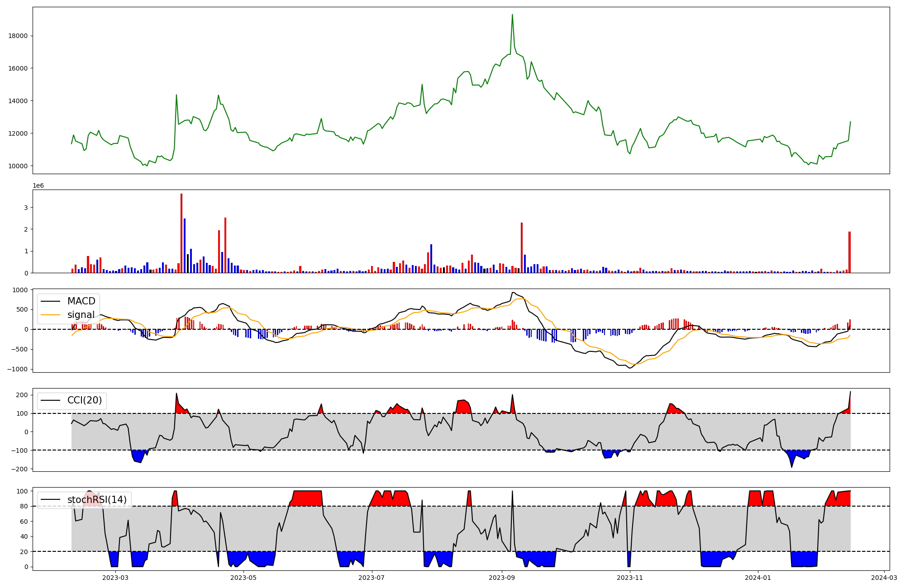Click the tallest red volume bar
The width and height of the screenshot is (905, 588).
tap(181, 233)
